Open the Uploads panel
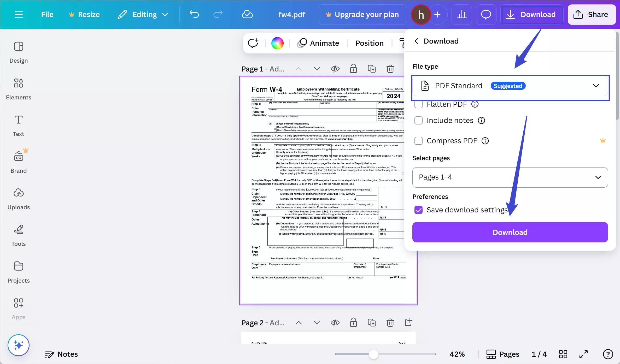The height and width of the screenshot is (364, 620). (x=18, y=198)
